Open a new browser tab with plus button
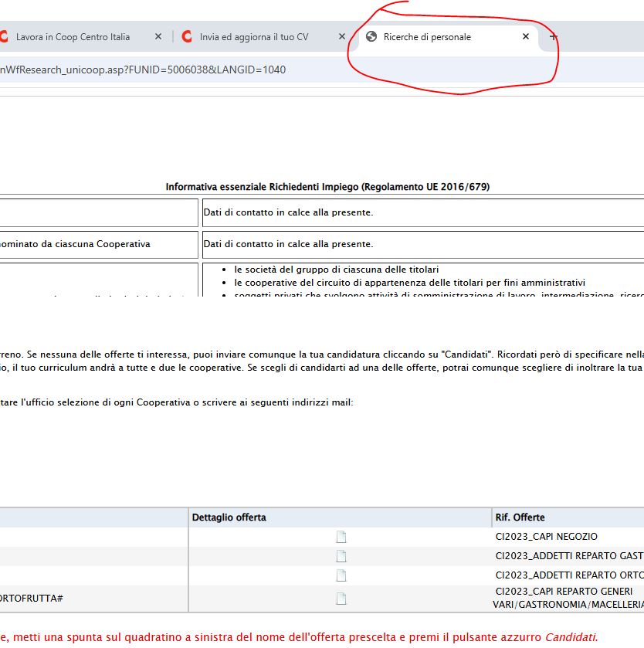 coord(553,36)
